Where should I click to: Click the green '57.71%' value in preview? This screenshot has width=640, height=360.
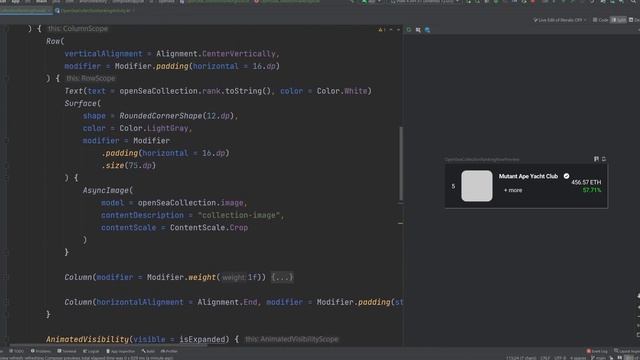click(592, 190)
